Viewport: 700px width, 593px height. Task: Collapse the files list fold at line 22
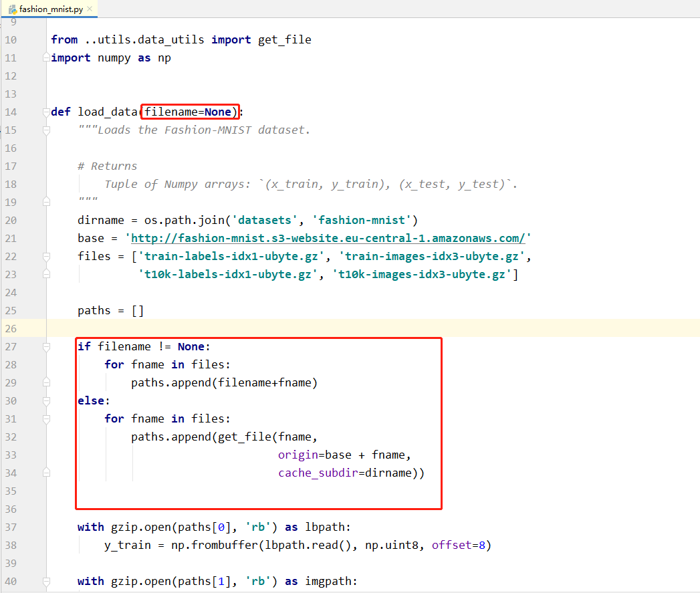pyautogui.click(x=46, y=256)
